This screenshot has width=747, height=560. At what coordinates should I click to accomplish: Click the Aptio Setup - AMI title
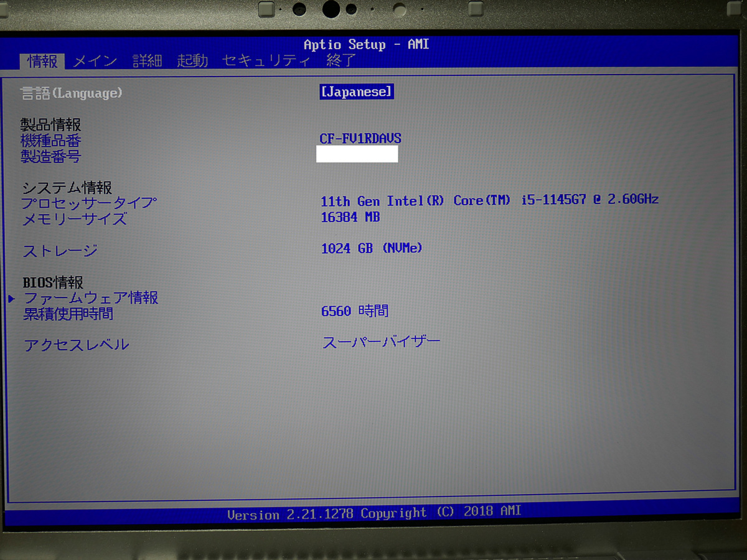[366, 45]
